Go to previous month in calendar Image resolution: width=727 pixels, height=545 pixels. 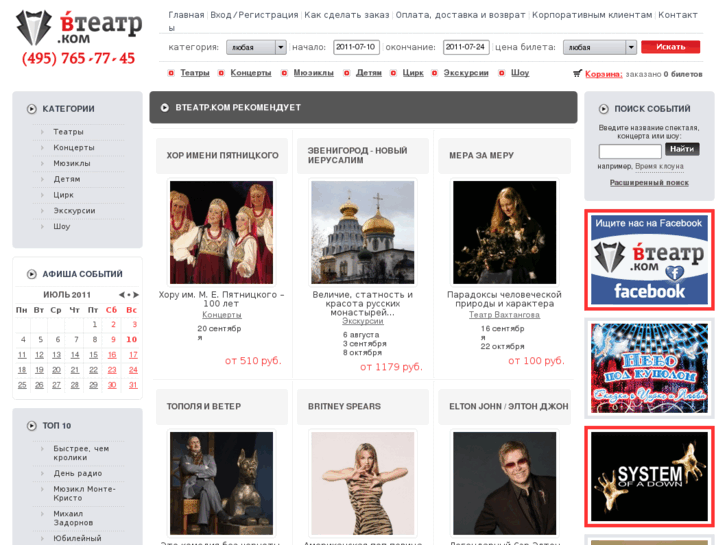[x=121, y=295]
